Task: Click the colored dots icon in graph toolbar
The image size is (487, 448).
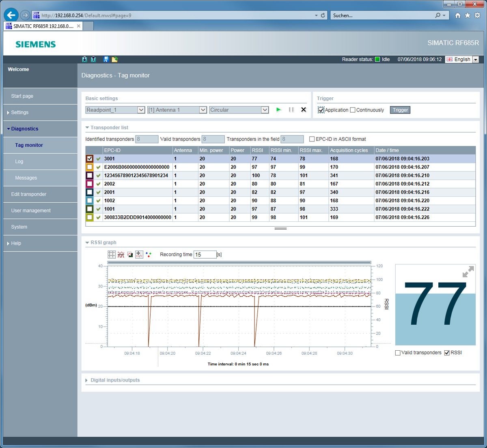Action: 149,255
